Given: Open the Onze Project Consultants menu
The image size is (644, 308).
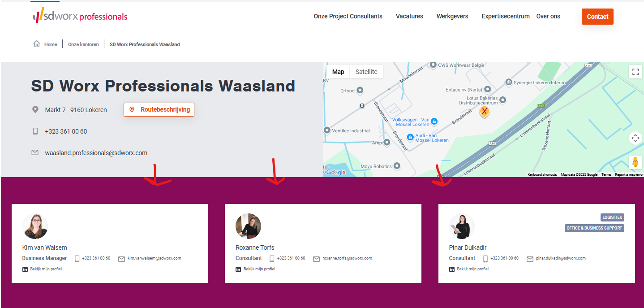Looking at the screenshot, I should click(348, 16).
